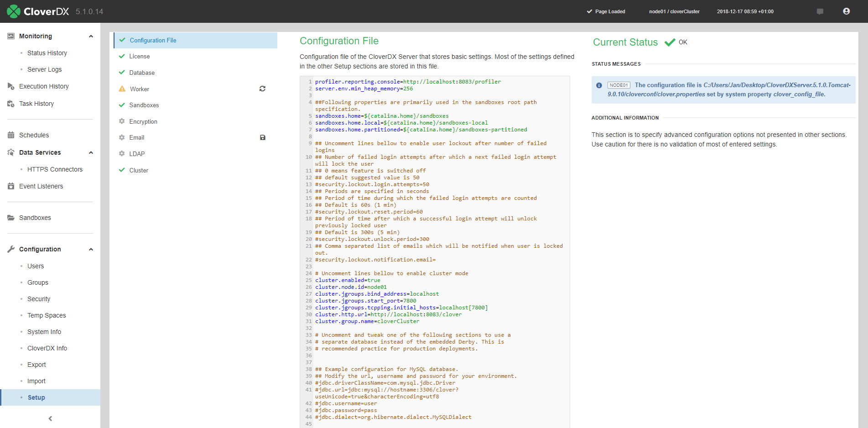This screenshot has height=428, width=868.
Task: Click the 5.1.0.14 version number
Action: click(89, 12)
